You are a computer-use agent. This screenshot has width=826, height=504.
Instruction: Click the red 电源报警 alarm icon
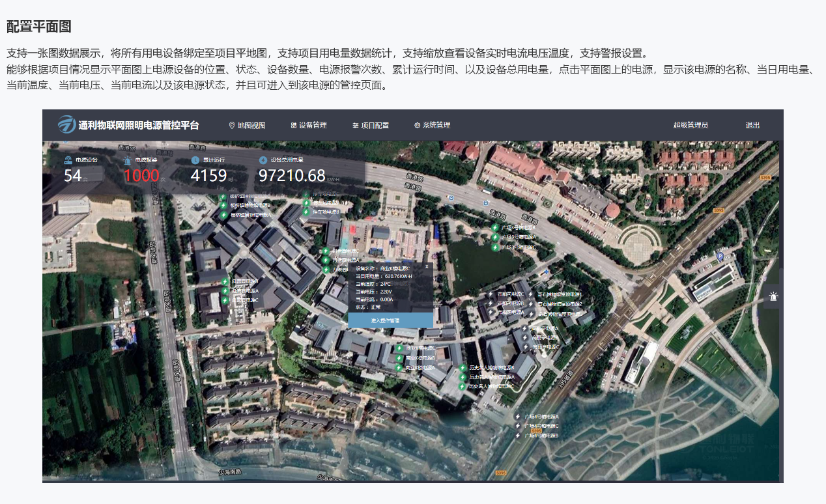[x=128, y=160]
